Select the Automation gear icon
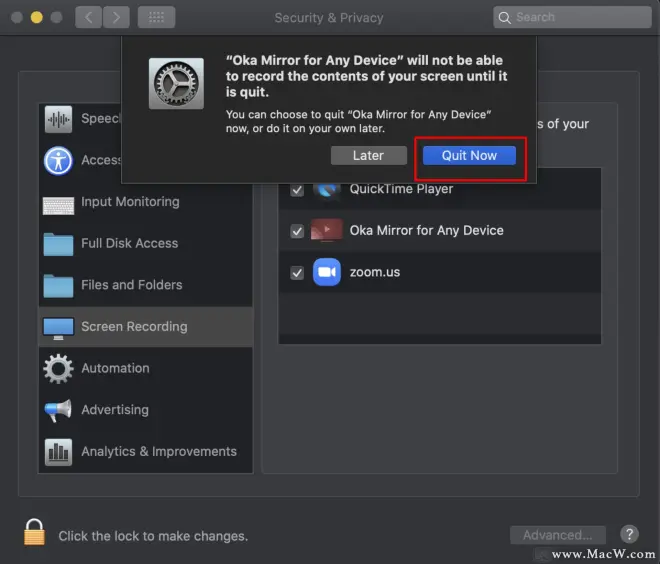The image size is (660, 564). (58, 369)
